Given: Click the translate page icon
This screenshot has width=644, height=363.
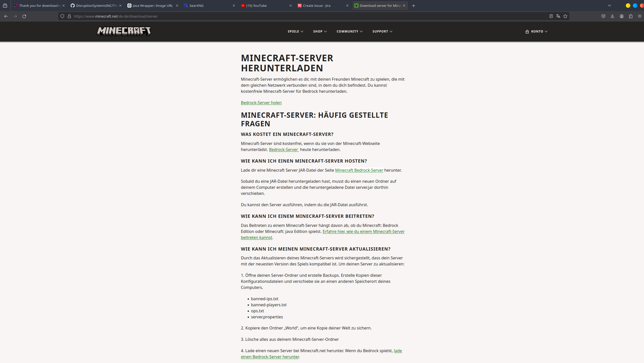Looking at the screenshot, I should click(558, 16).
